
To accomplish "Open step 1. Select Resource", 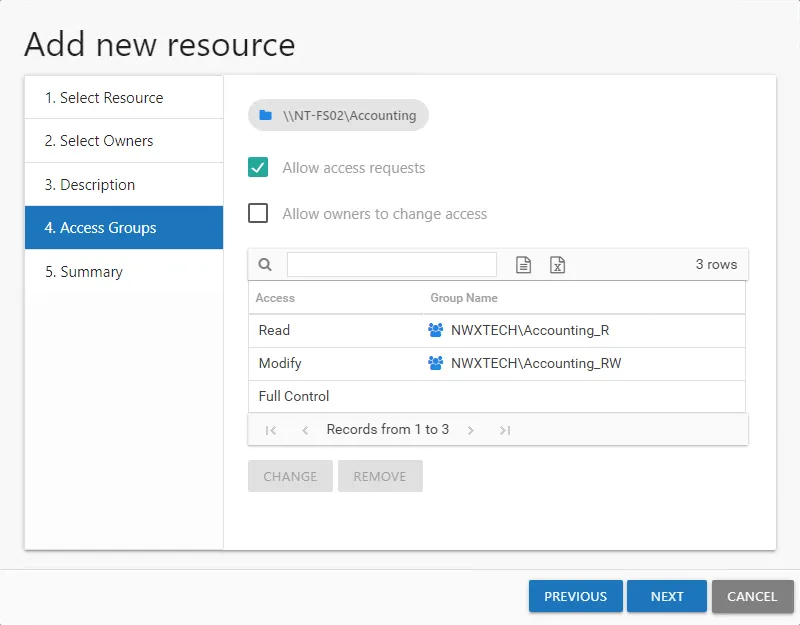I will [124, 97].
